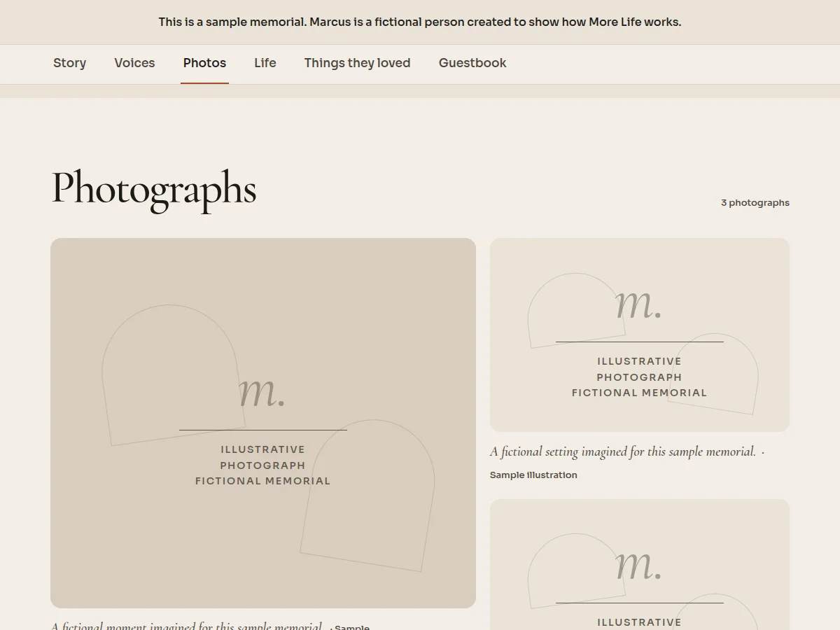Open the Story tab
840x630 pixels.
(x=69, y=63)
